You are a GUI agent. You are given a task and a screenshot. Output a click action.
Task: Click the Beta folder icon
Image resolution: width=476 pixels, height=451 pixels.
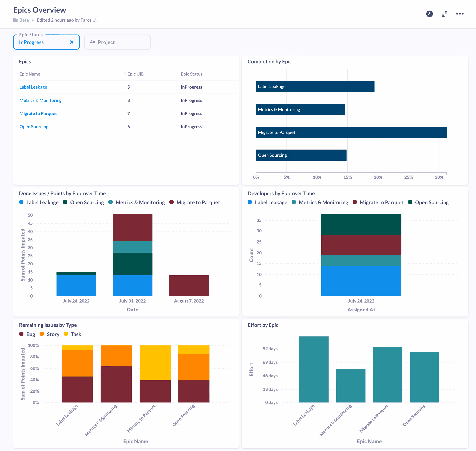(x=15, y=20)
